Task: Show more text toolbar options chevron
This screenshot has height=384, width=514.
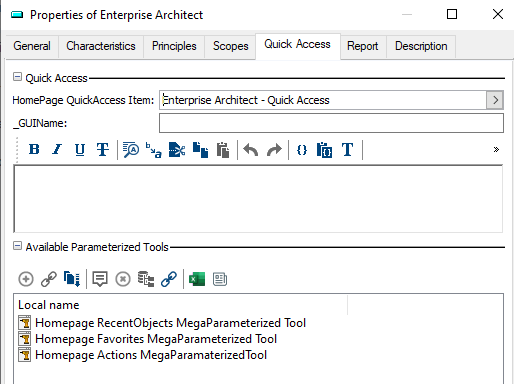Action: [x=496, y=149]
